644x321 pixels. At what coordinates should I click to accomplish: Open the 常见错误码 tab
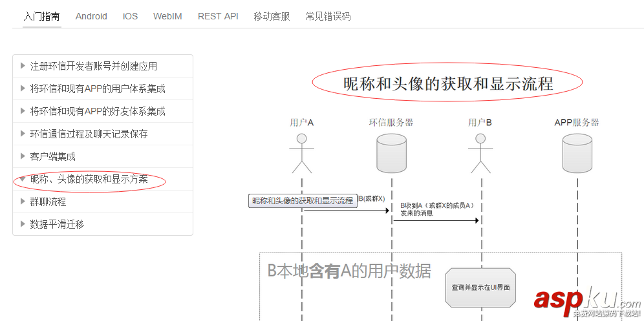(x=328, y=16)
